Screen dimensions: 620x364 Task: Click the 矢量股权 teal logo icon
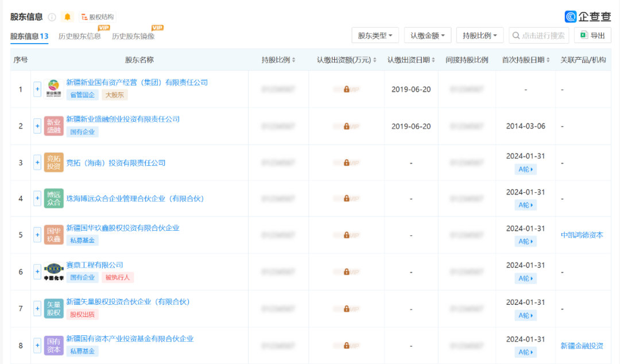54,309
